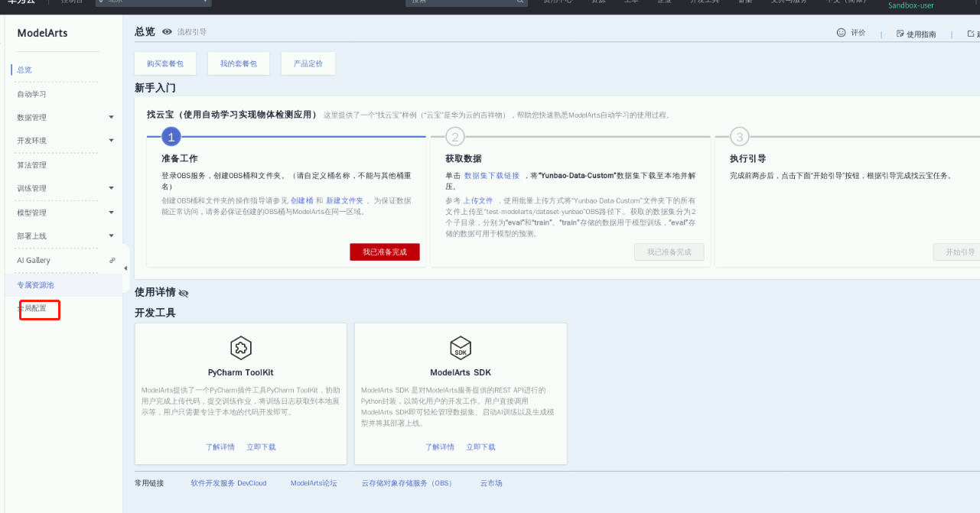980x513 pixels.
Task: Expand the 数据管理 menu arrow
Action: click(x=112, y=117)
